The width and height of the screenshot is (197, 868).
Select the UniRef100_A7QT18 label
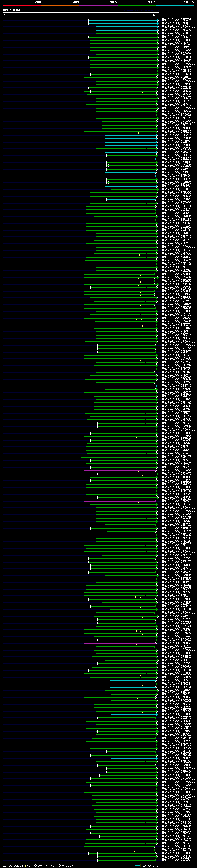[x=177, y=125]
